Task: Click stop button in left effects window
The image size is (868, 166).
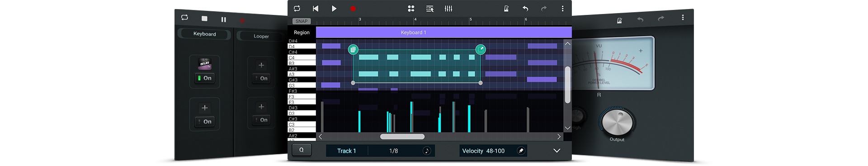Action: coord(204,19)
